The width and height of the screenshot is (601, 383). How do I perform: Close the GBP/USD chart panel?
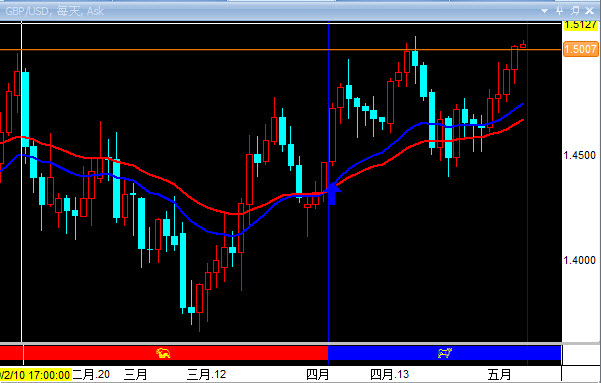click(590, 11)
